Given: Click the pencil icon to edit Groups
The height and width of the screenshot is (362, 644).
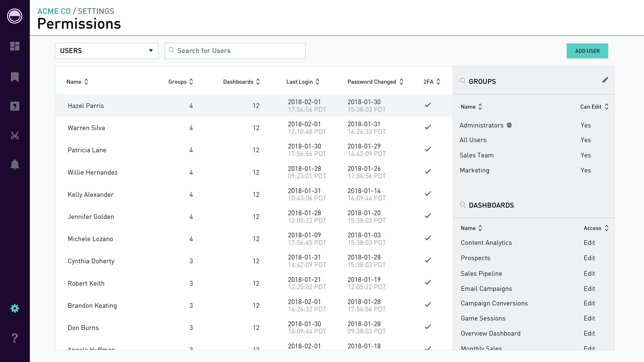Looking at the screenshot, I should (x=605, y=80).
